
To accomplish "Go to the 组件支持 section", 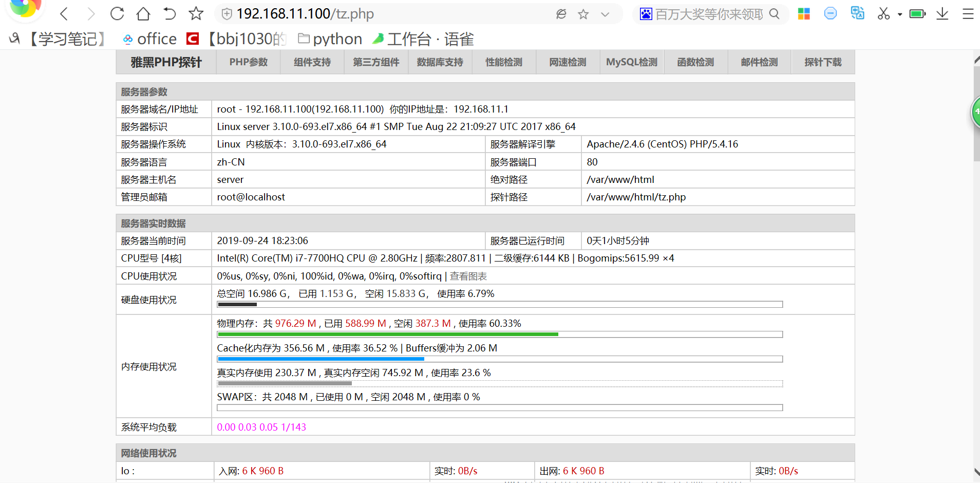I will [312, 62].
